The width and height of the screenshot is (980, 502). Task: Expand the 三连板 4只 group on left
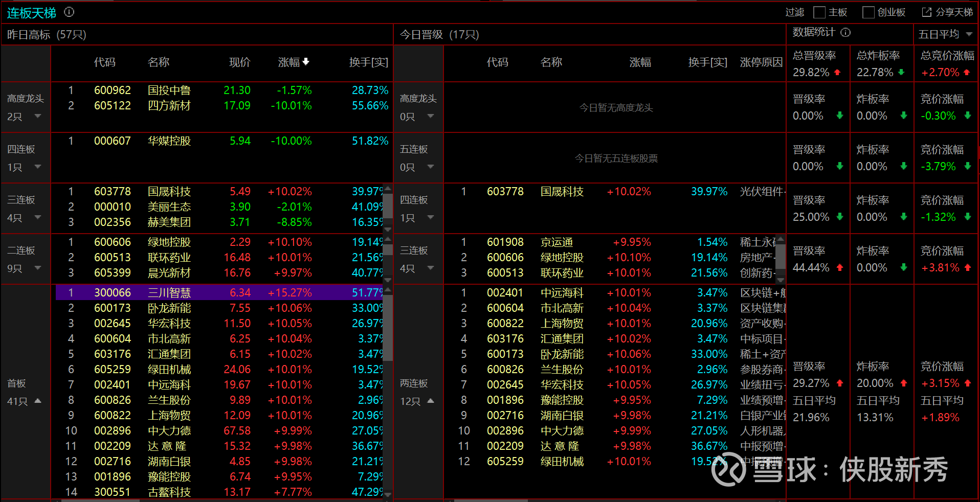tap(38, 217)
